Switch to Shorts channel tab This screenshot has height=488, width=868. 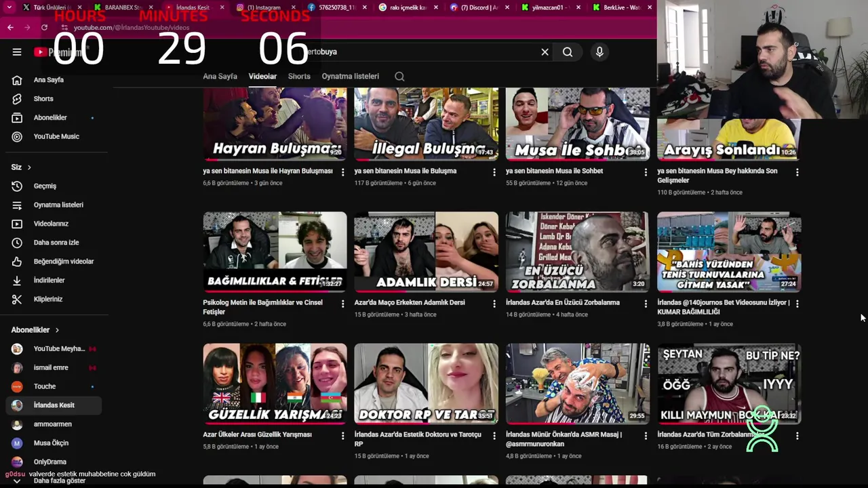299,77
